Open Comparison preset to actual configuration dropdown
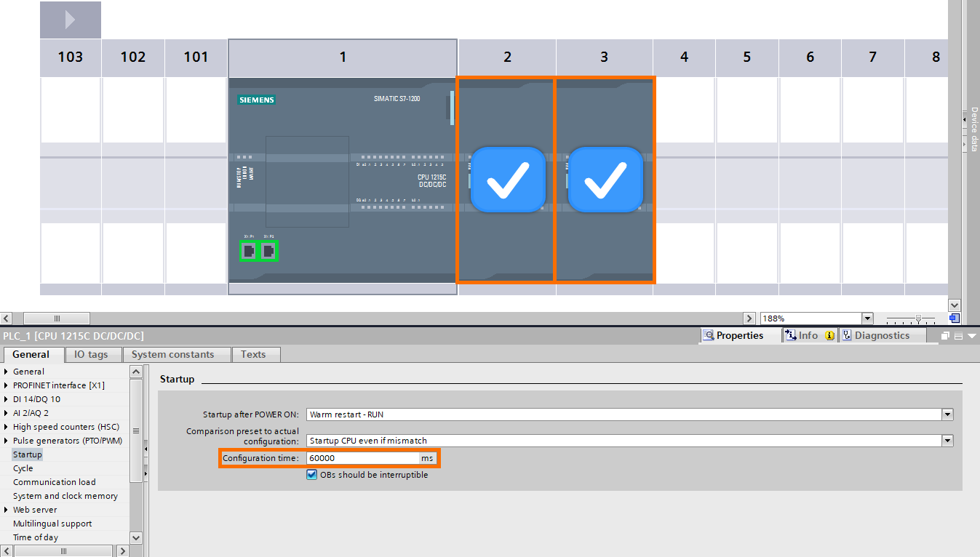 point(947,441)
